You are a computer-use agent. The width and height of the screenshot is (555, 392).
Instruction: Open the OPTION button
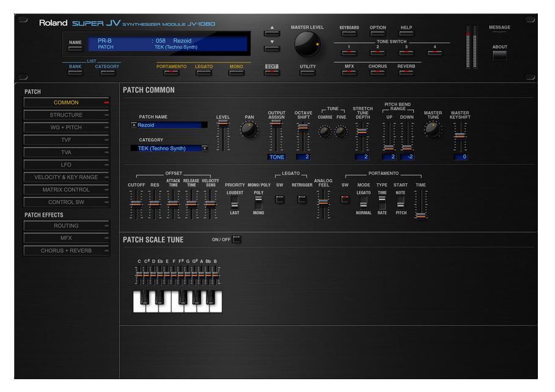pos(378,34)
